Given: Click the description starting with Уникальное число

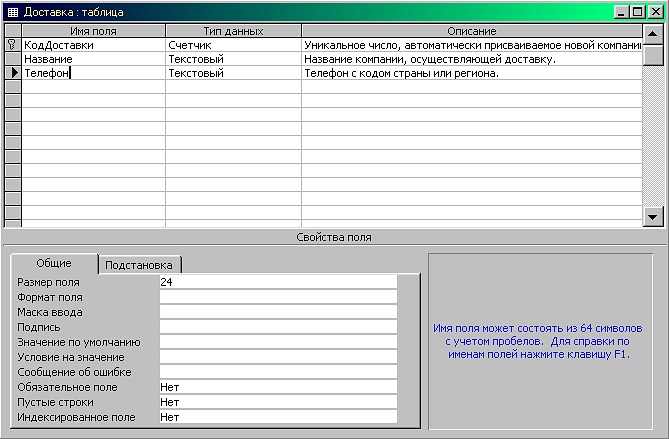Looking at the screenshot, I should 472,45.
